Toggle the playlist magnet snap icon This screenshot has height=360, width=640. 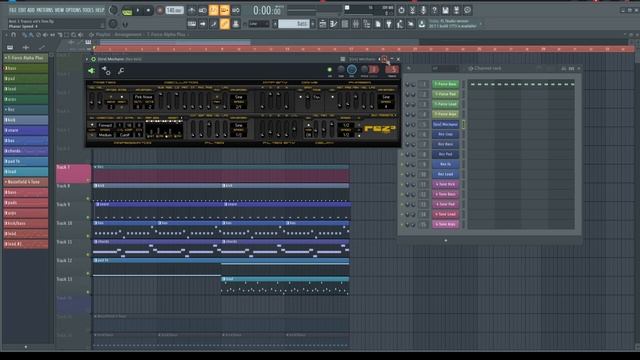[x=14, y=35]
